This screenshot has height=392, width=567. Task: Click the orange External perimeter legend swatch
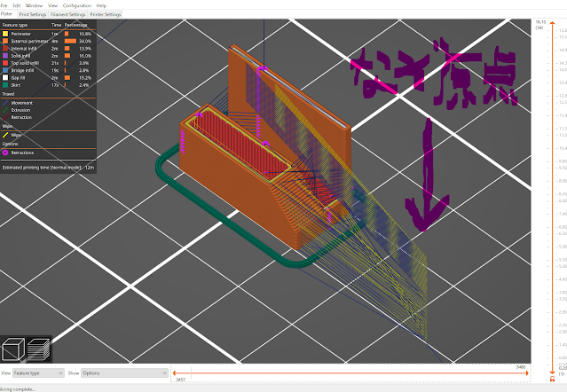point(5,41)
